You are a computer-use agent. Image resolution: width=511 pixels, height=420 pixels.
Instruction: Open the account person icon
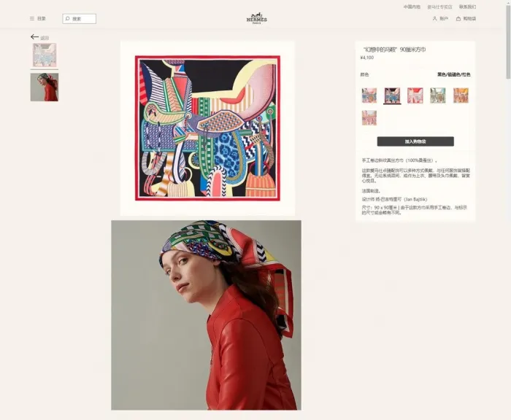(434, 18)
